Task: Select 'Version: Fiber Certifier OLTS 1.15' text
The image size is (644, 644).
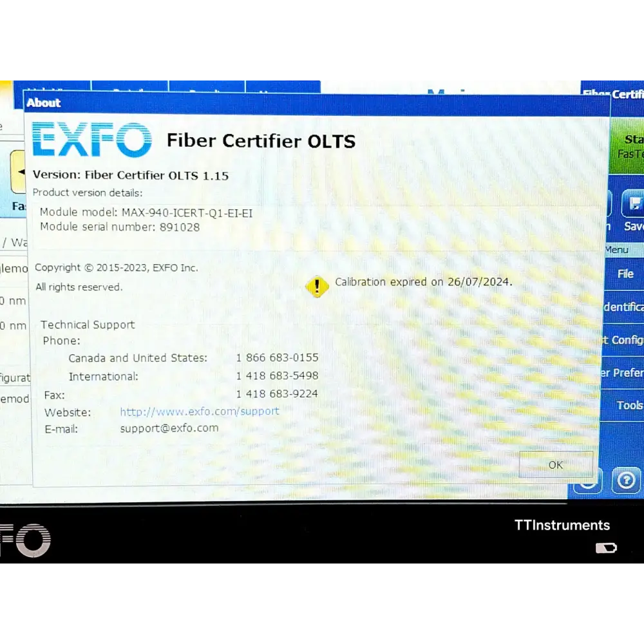Action: 131,175
